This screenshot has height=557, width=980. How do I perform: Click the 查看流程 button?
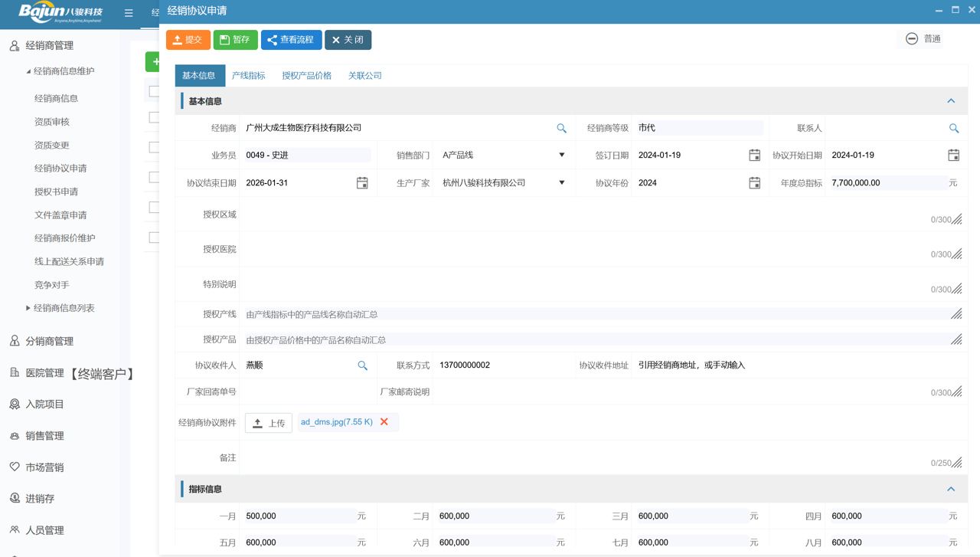click(291, 40)
